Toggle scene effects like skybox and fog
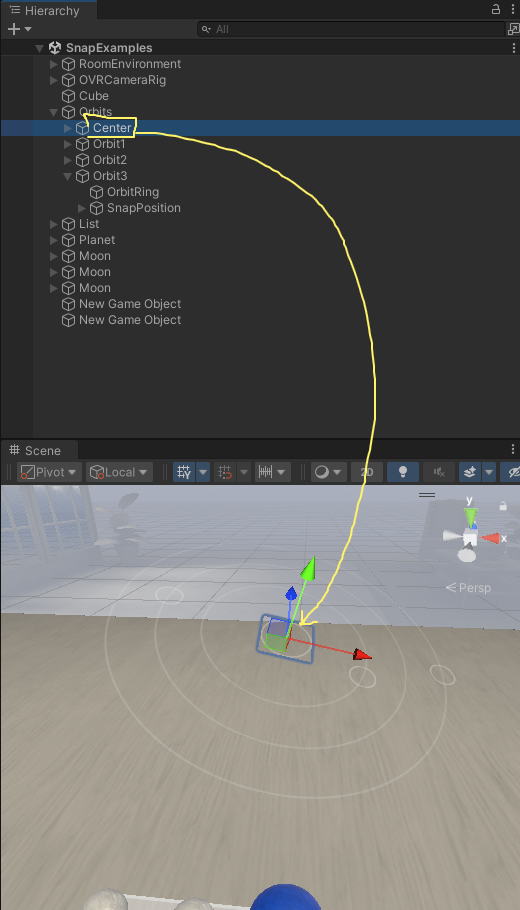520x910 pixels. 470,472
